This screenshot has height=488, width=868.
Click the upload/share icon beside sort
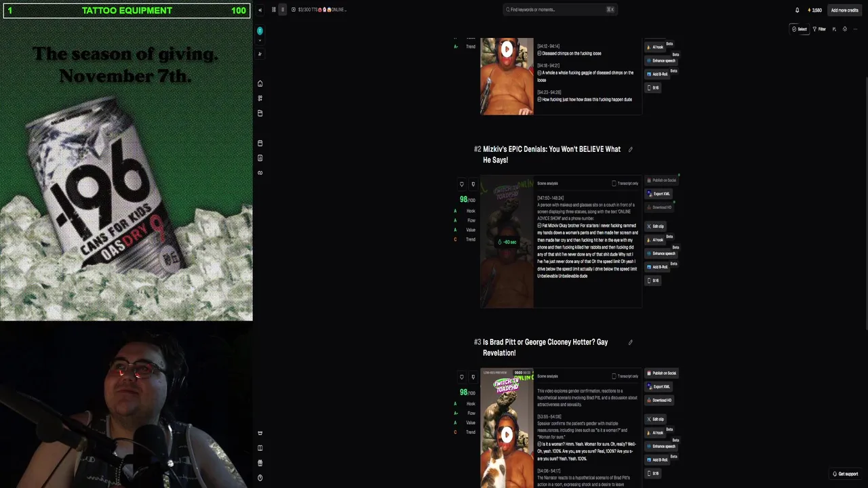click(844, 29)
